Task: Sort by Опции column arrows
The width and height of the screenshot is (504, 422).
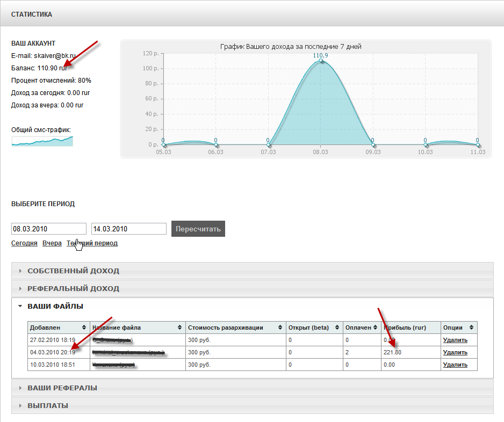Action: (x=471, y=328)
